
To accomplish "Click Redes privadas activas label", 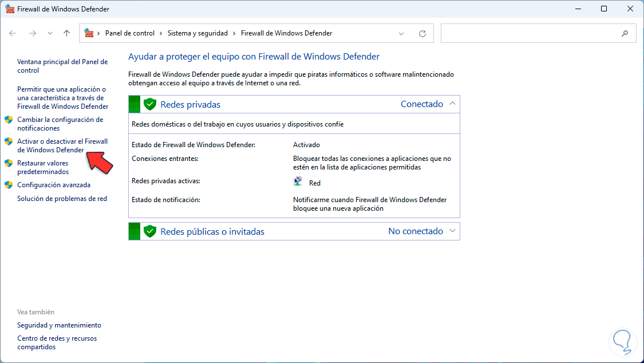I will pos(166,181).
